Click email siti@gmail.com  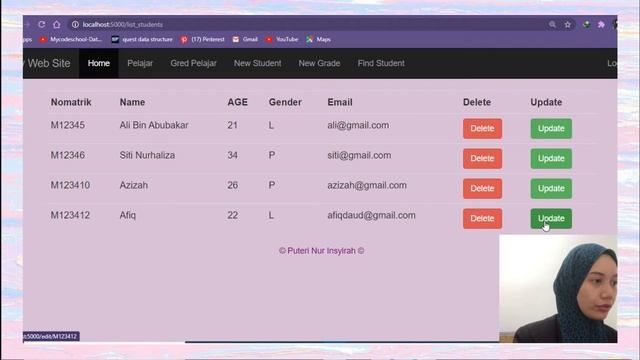[359, 156]
